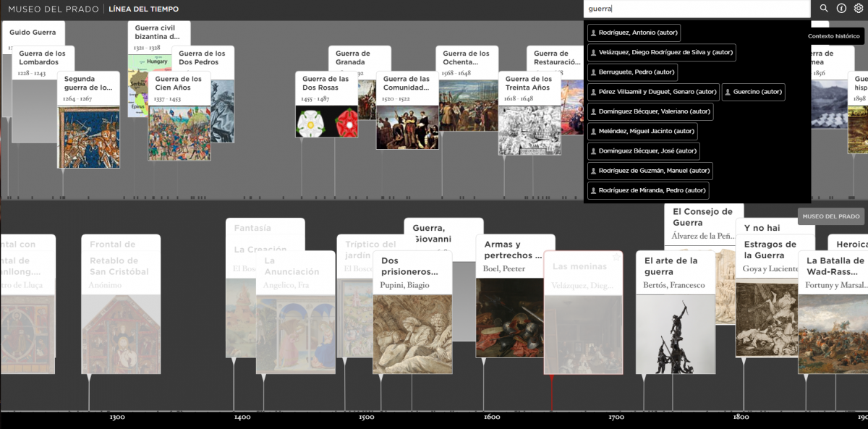Select Berruguete, Pedro from suggestions
Viewport: 868px width, 429px height.
632,72
